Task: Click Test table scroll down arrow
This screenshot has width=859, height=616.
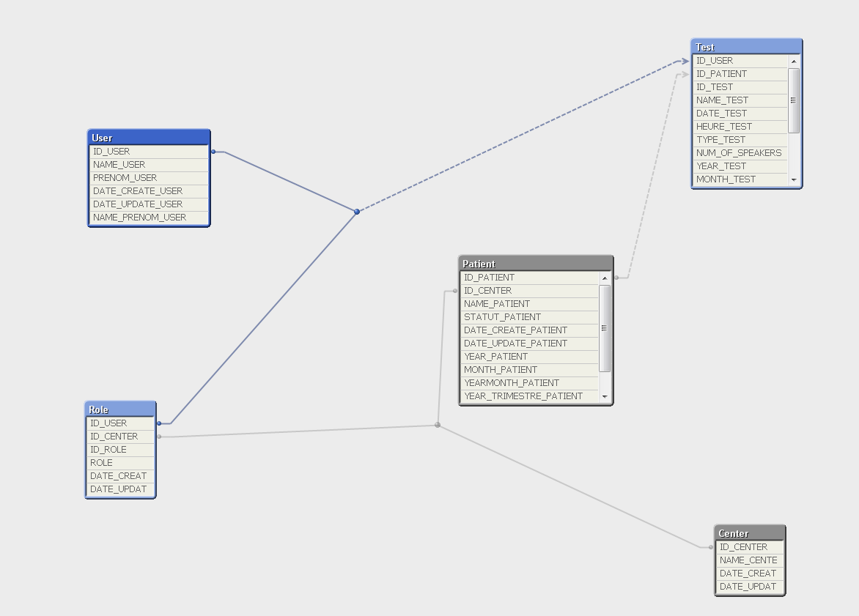Action: click(x=794, y=179)
